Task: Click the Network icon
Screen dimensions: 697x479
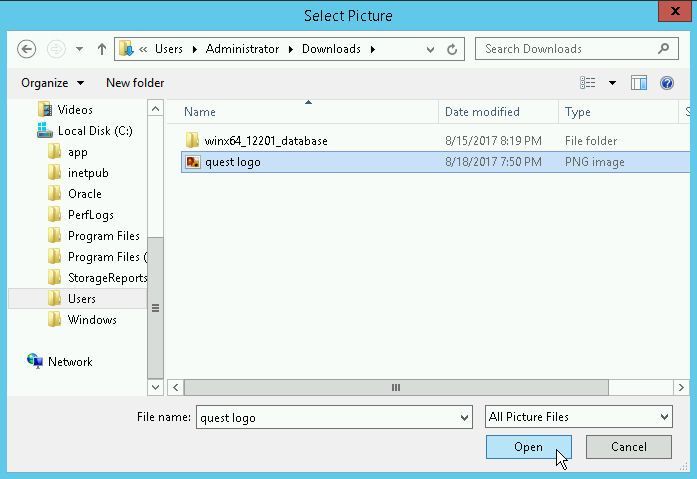Action: pyautogui.click(x=35, y=361)
